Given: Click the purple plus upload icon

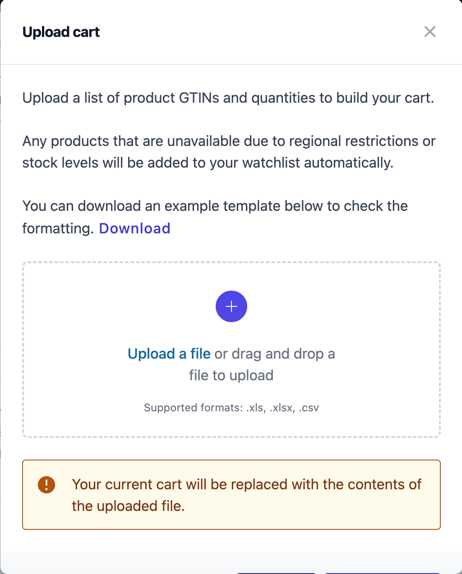Looking at the screenshot, I should 231,306.
